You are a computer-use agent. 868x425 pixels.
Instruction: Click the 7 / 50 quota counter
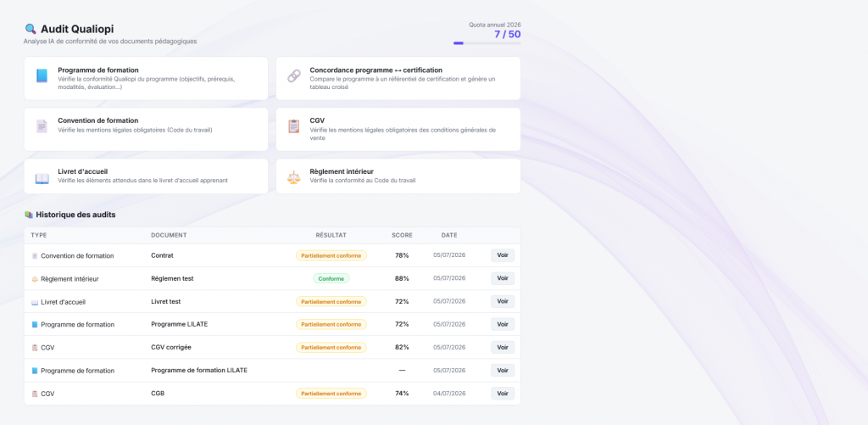(x=508, y=34)
